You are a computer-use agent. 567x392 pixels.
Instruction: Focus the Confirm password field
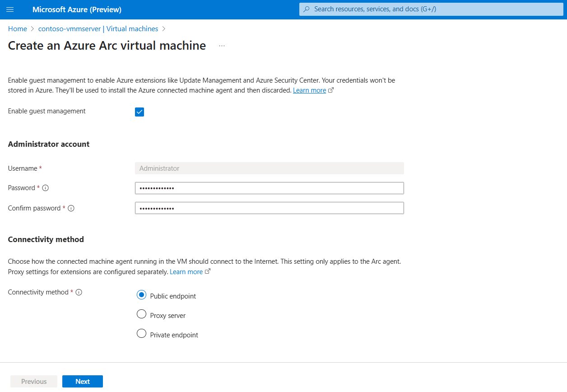pyautogui.click(x=270, y=208)
